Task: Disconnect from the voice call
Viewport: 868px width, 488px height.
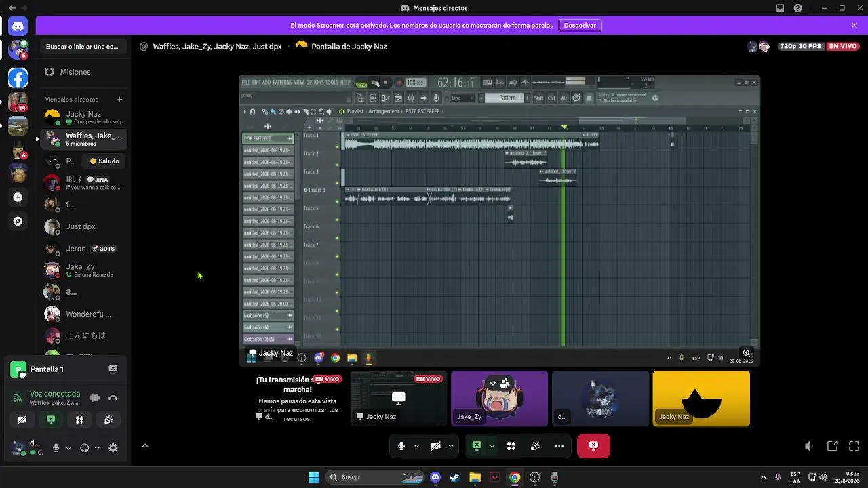Action: tap(113, 398)
